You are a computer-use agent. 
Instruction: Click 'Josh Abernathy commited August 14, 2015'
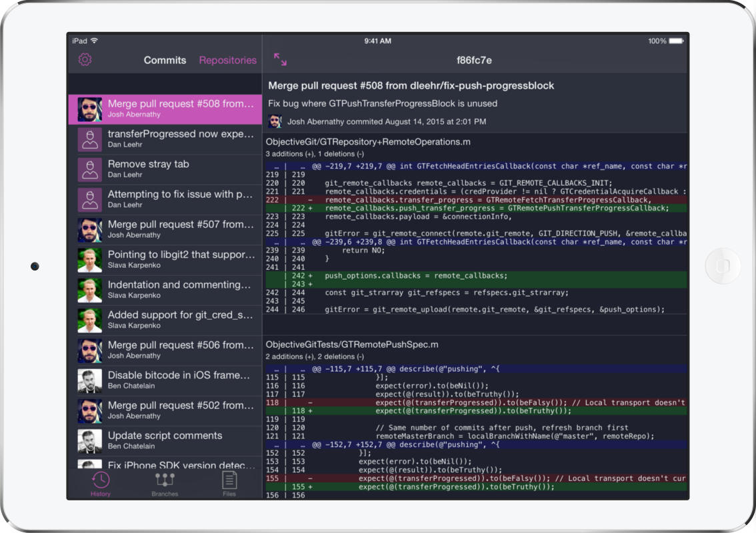point(386,122)
